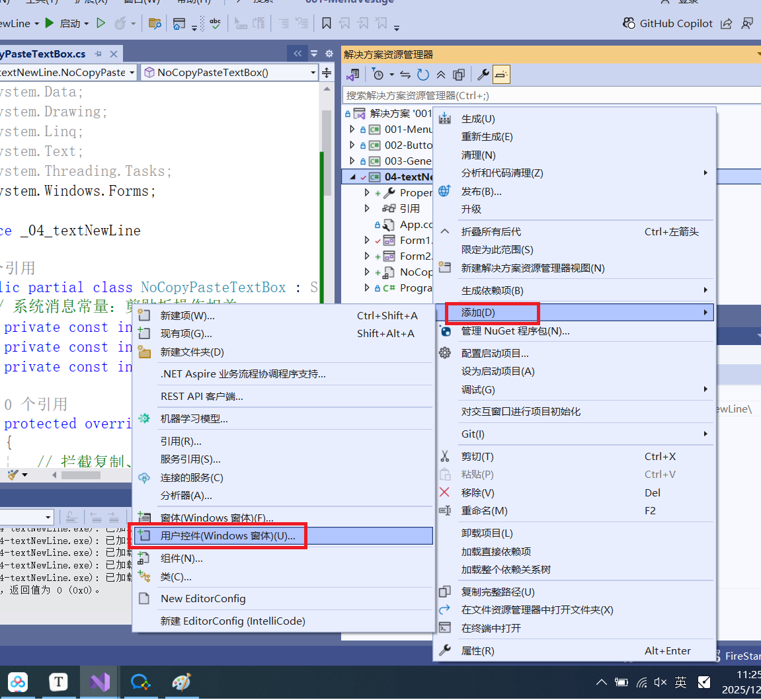761x700 pixels.
Task: Click the share icon next to Copilot
Action: click(x=727, y=23)
